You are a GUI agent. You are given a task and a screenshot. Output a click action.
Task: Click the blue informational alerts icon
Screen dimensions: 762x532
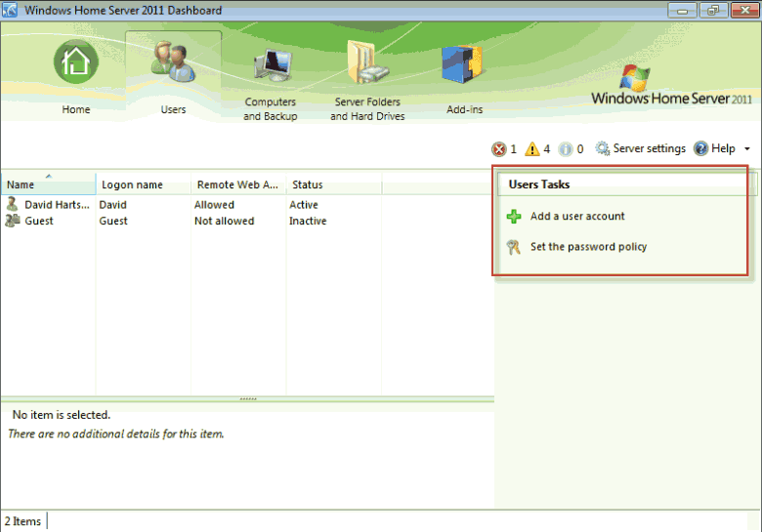[x=566, y=149]
